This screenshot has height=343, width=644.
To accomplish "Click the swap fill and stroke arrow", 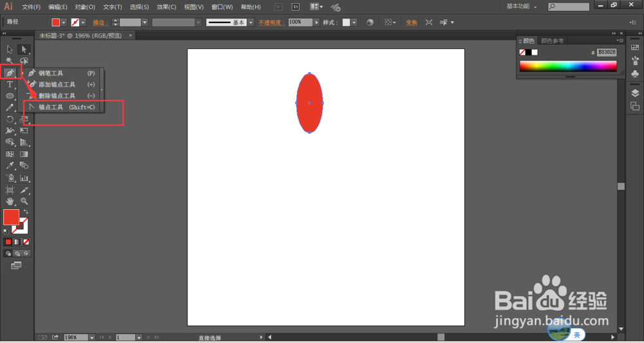I will (x=26, y=212).
